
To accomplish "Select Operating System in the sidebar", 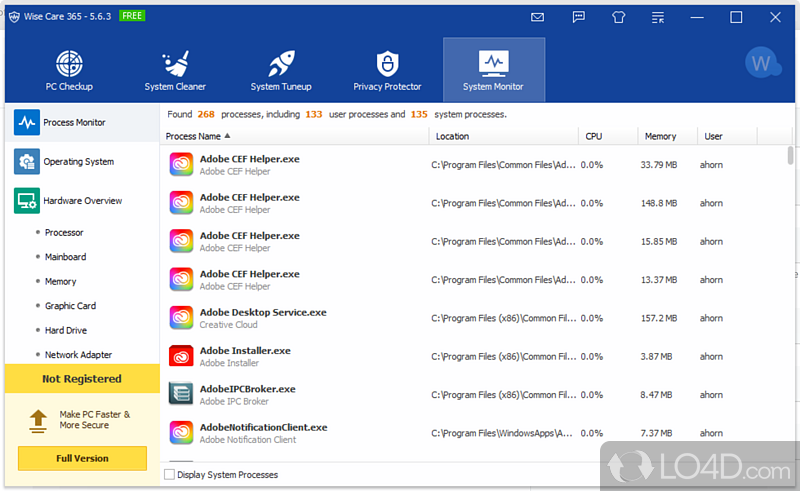I will (78, 161).
